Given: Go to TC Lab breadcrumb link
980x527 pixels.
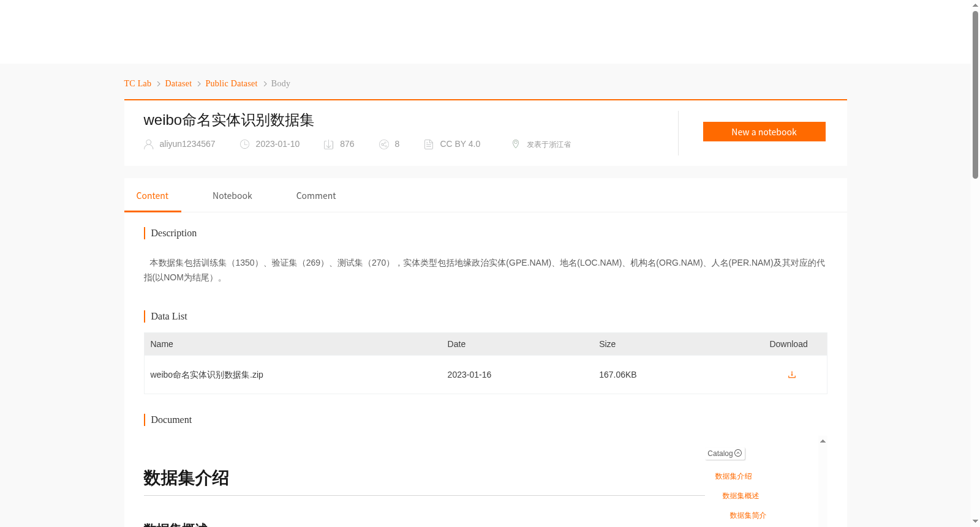Looking at the screenshot, I should pyautogui.click(x=138, y=83).
